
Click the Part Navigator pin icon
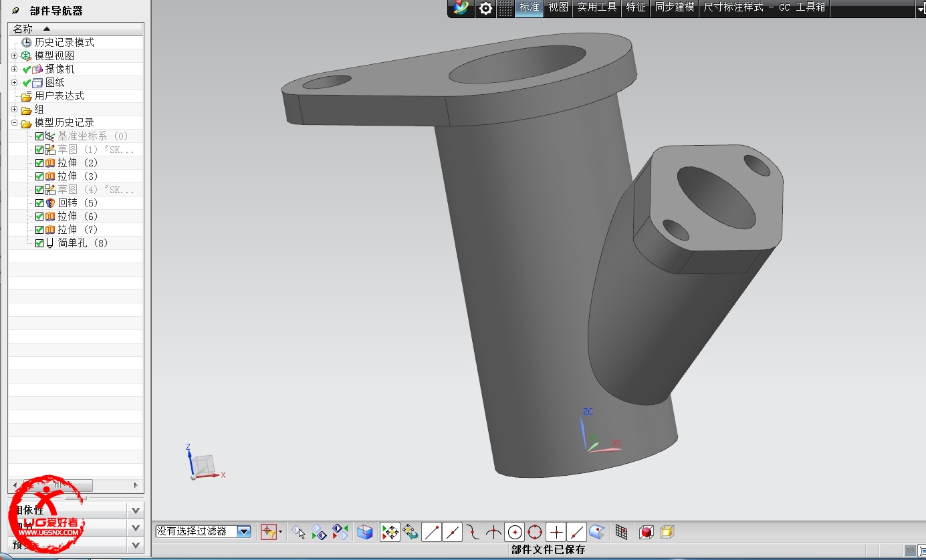(16, 11)
